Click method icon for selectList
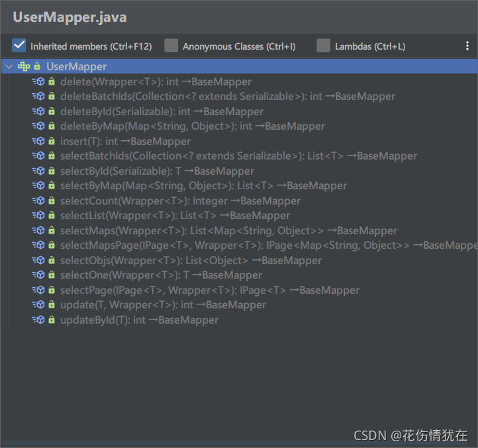The width and height of the screenshot is (478, 448). pyautogui.click(x=38, y=216)
